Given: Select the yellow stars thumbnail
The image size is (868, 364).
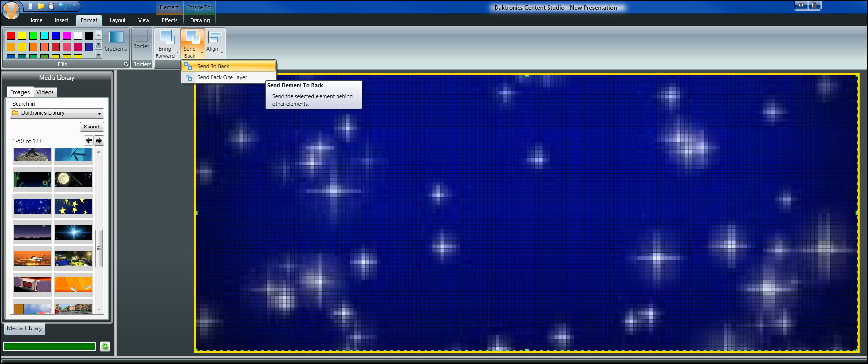Looking at the screenshot, I should tap(74, 206).
